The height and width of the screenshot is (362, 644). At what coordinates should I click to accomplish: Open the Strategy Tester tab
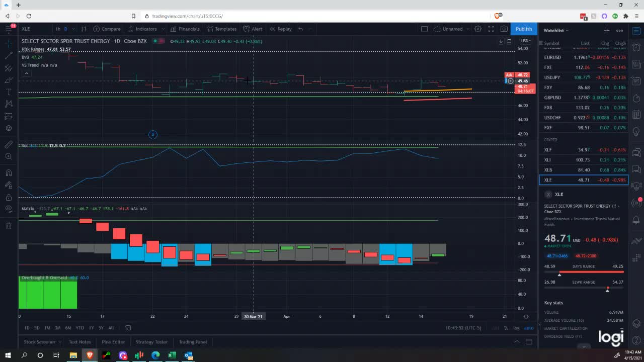[x=151, y=342]
